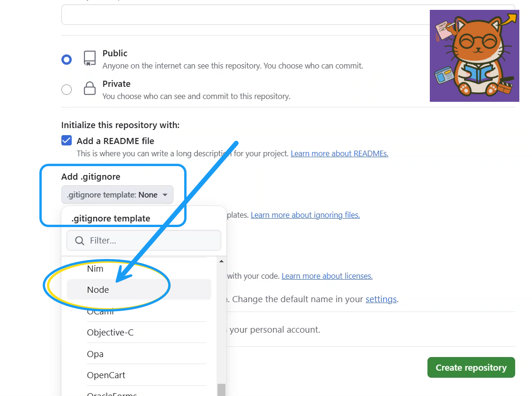Select Objective-C in the .gitignore list
The image size is (532, 396).
(x=110, y=333)
